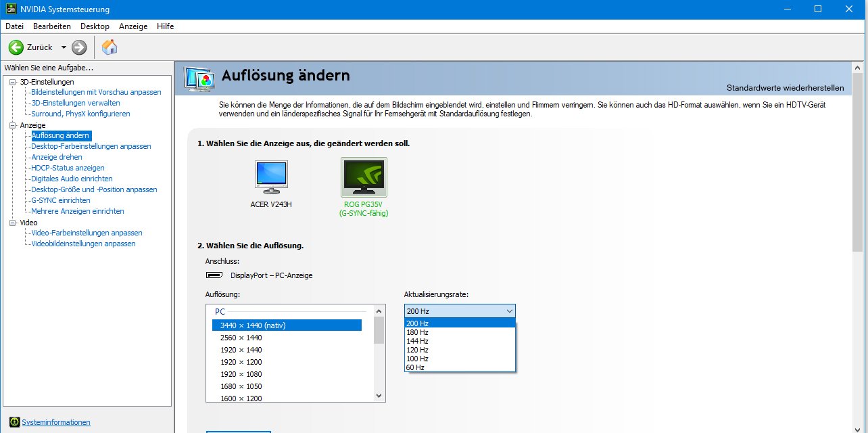Open the home page via house icon
868x433 pixels.
109,47
